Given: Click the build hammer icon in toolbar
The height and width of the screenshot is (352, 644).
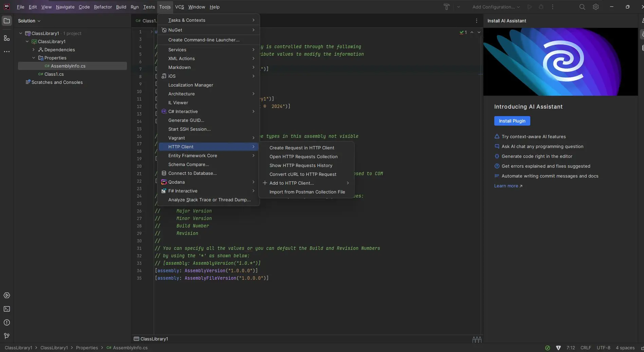Looking at the screenshot, I should point(446,7).
